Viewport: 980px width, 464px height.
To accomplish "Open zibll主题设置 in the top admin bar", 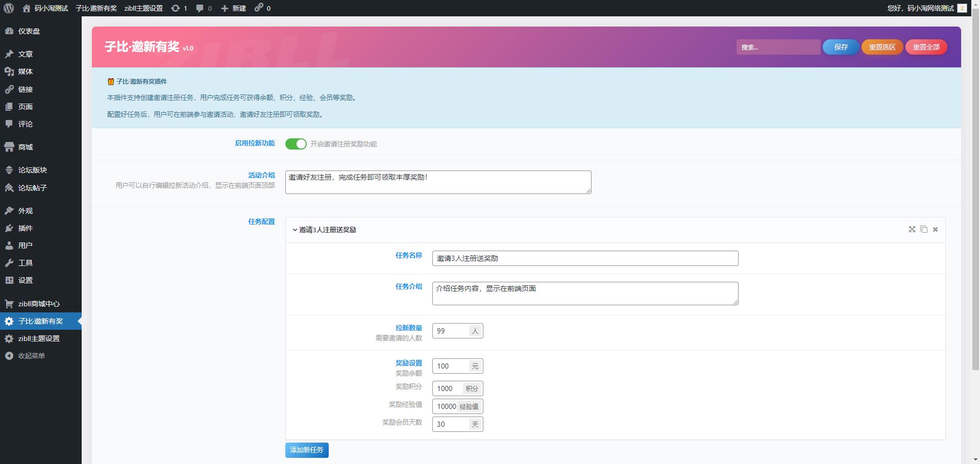I will tap(143, 8).
